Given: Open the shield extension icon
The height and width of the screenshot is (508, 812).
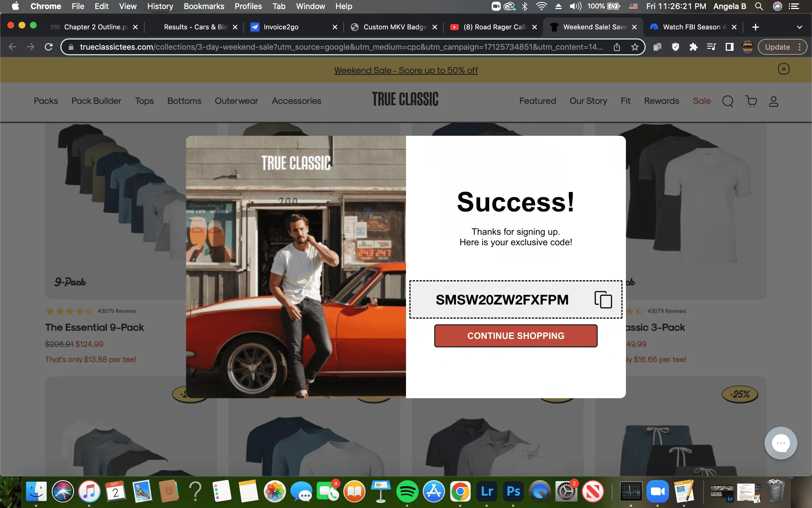Looking at the screenshot, I should tap(676, 47).
